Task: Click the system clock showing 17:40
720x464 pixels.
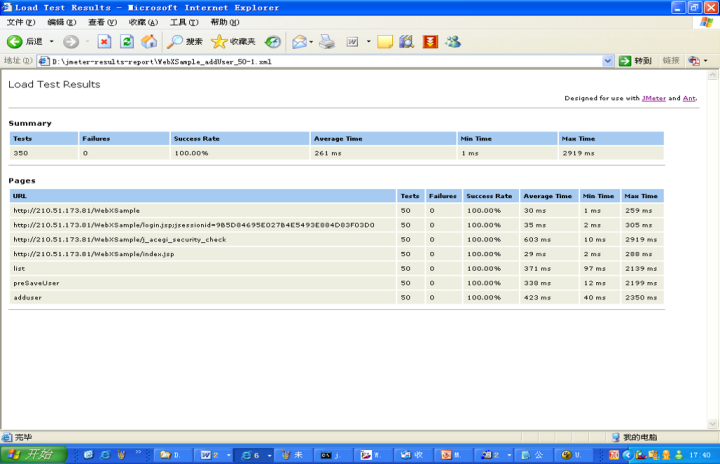Action: (700, 455)
